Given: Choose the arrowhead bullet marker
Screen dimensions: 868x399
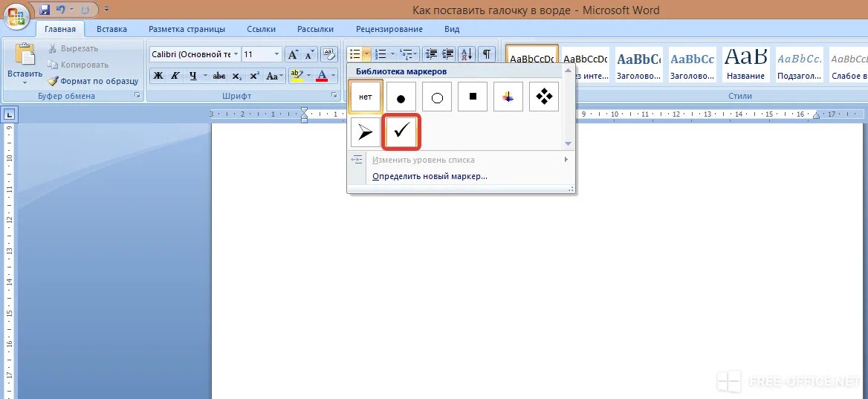Looking at the screenshot, I should [366, 132].
